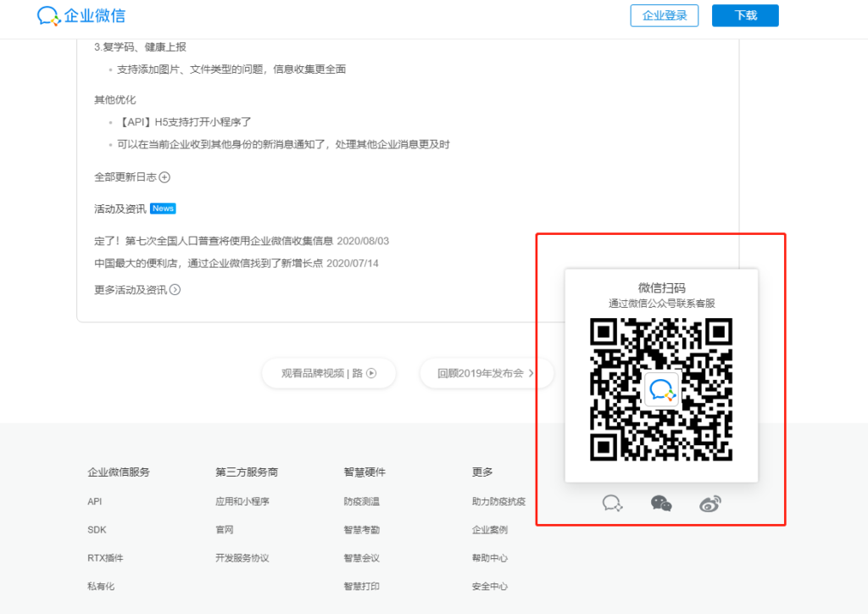The image size is (868, 614).
Task: Click text 3.复学码、健康上报
Action: [x=140, y=47]
